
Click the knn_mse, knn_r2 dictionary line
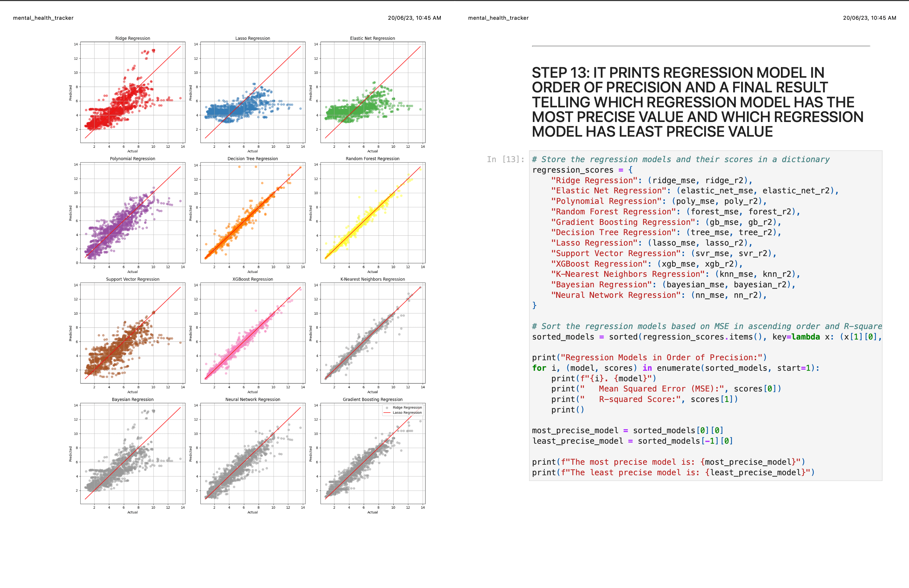676,274
